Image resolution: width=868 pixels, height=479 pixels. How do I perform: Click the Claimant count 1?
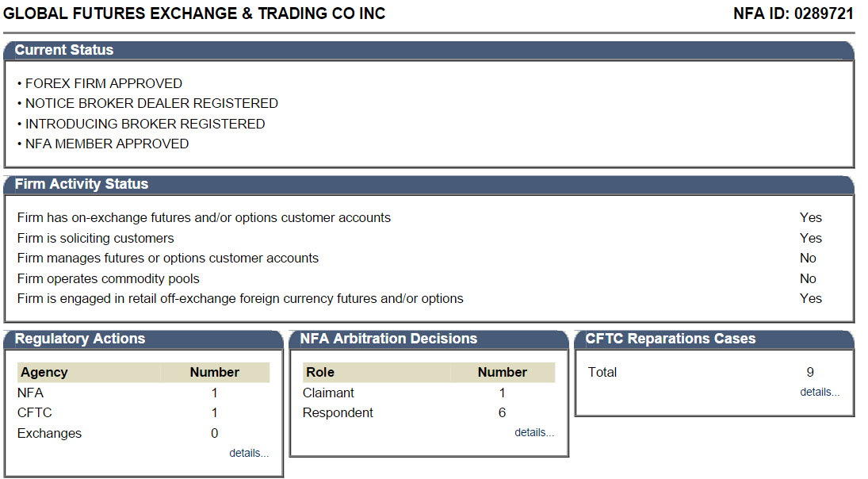click(x=502, y=393)
